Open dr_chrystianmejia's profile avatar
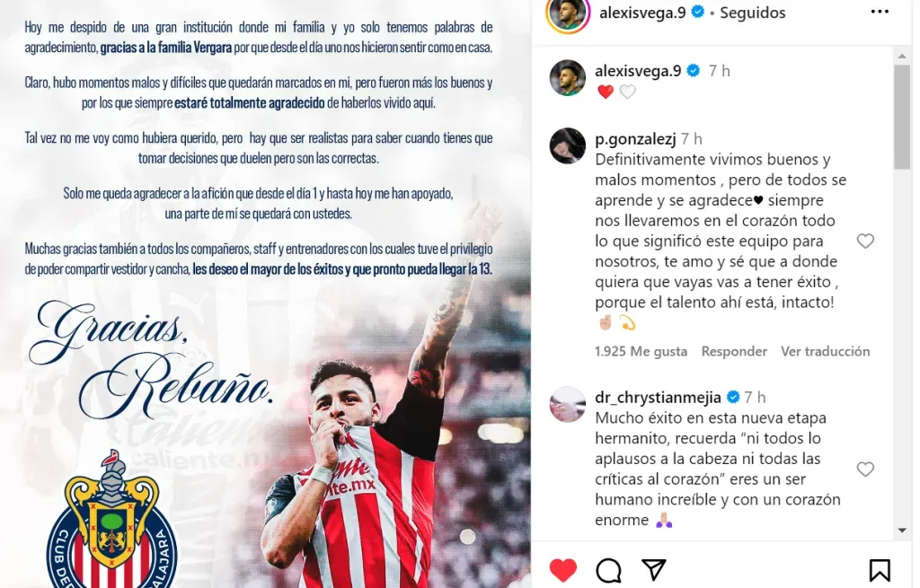 click(568, 405)
